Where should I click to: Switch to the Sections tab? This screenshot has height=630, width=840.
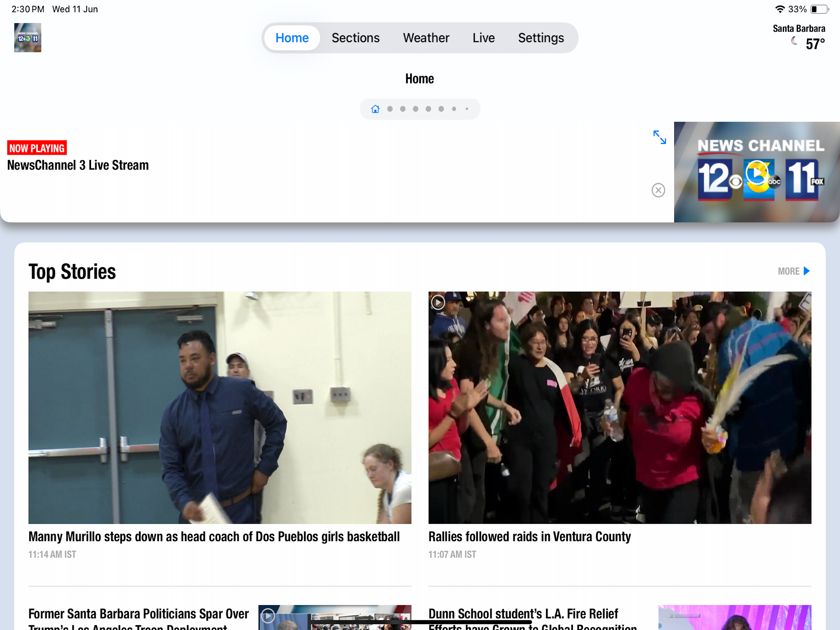click(355, 38)
